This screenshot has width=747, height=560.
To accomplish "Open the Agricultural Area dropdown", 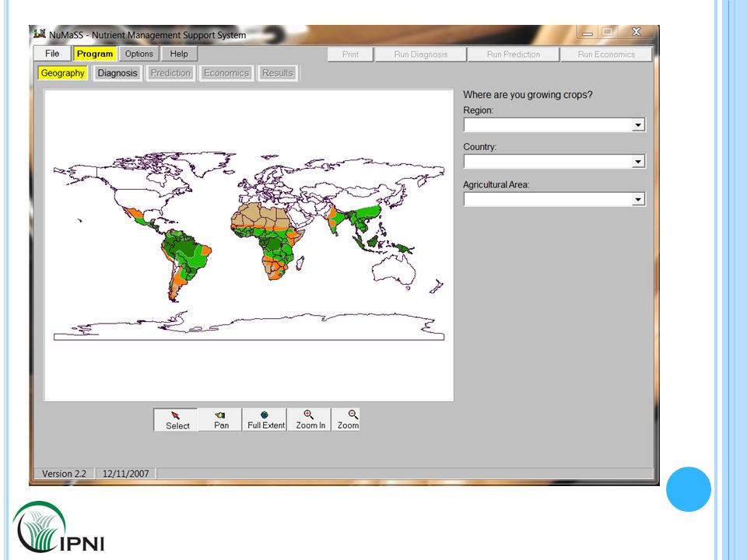I will pos(638,199).
